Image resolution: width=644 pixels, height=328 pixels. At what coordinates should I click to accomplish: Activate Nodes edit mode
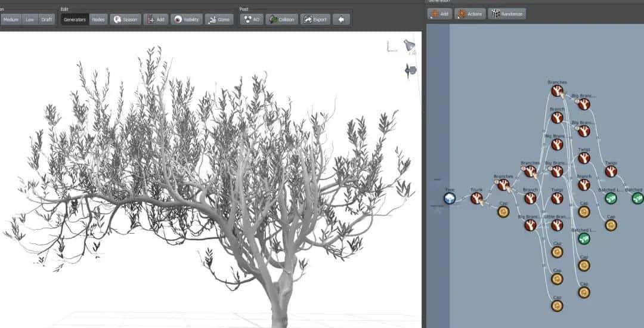(x=98, y=19)
